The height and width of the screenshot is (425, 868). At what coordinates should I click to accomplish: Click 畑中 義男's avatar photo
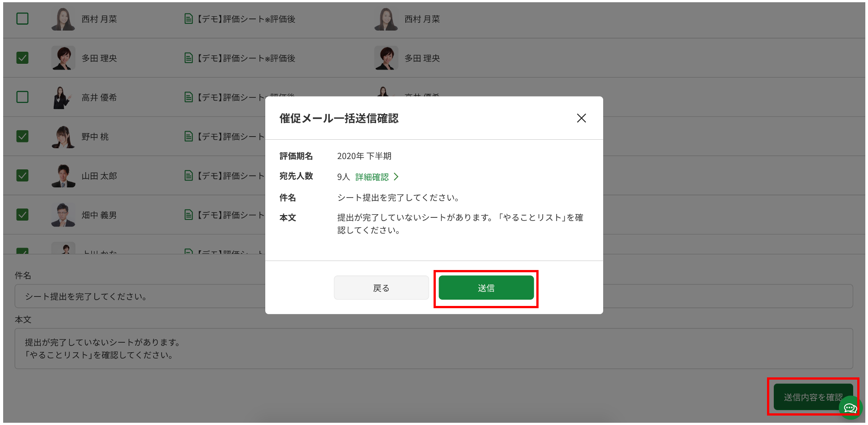click(x=63, y=215)
